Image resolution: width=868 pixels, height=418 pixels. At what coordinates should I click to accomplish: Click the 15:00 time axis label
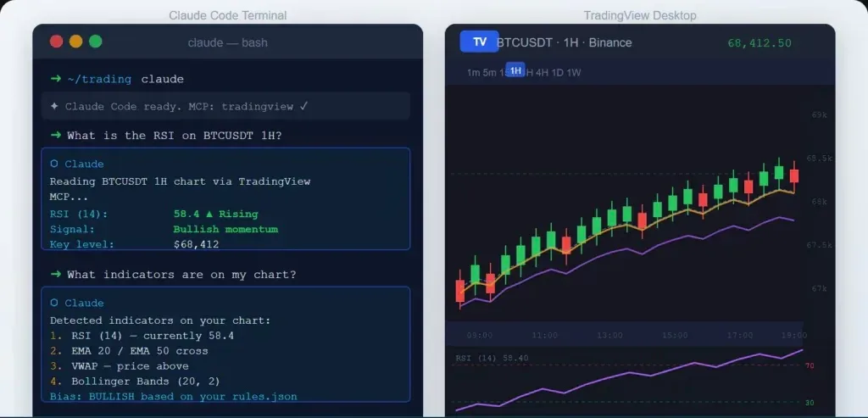(x=675, y=336)
